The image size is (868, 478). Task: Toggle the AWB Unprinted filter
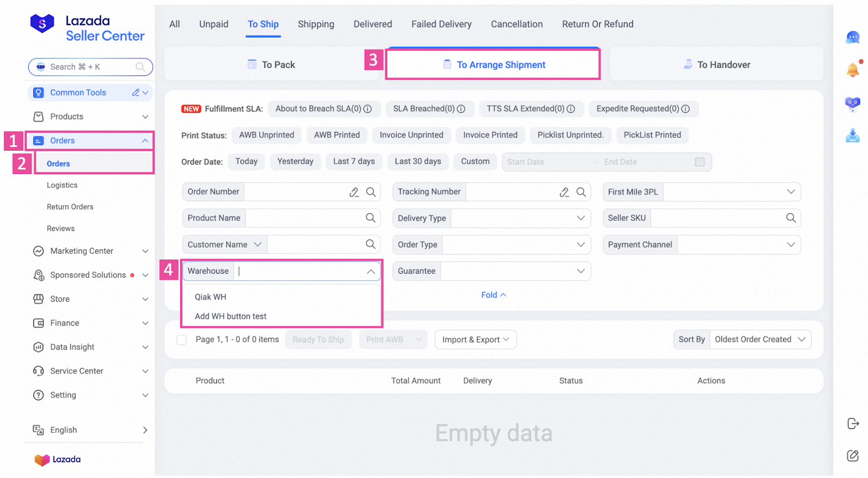pos(266,135)
